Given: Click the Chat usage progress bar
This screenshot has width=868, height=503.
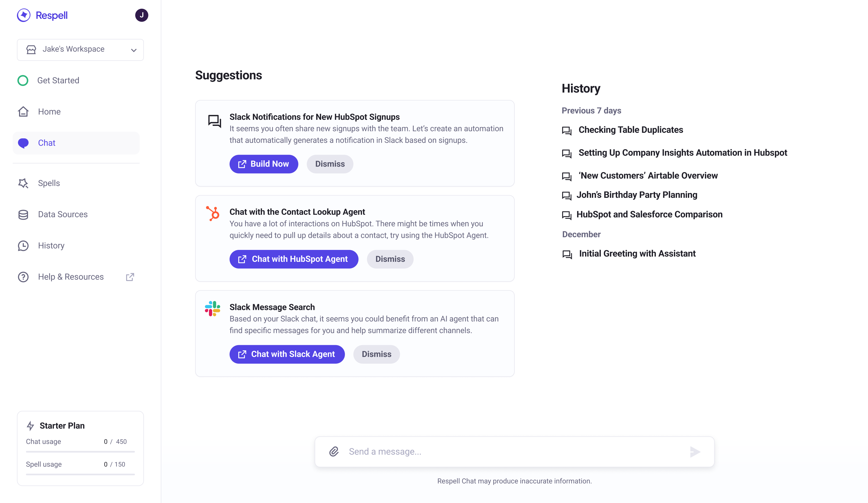Looking at the screenshot, I should tap(80, 451).
